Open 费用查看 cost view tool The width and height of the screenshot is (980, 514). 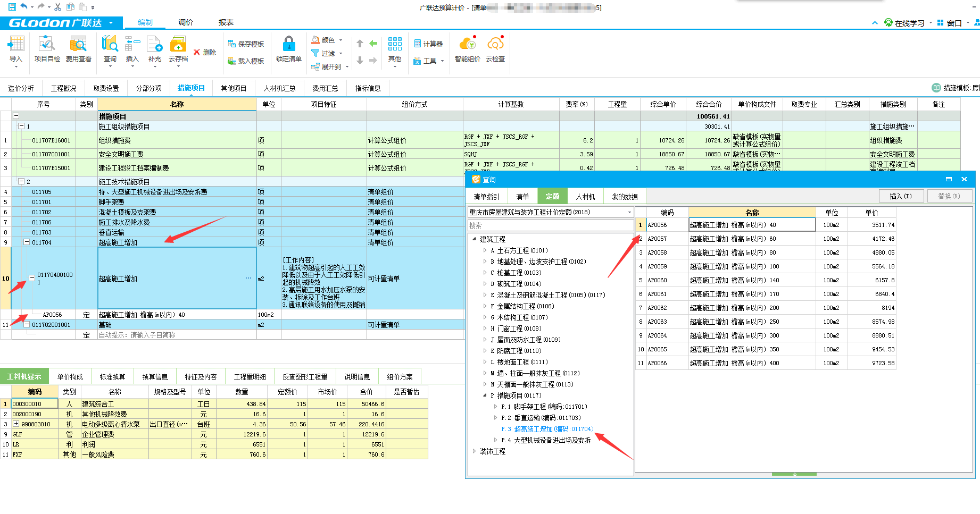[x=79, y=50]
